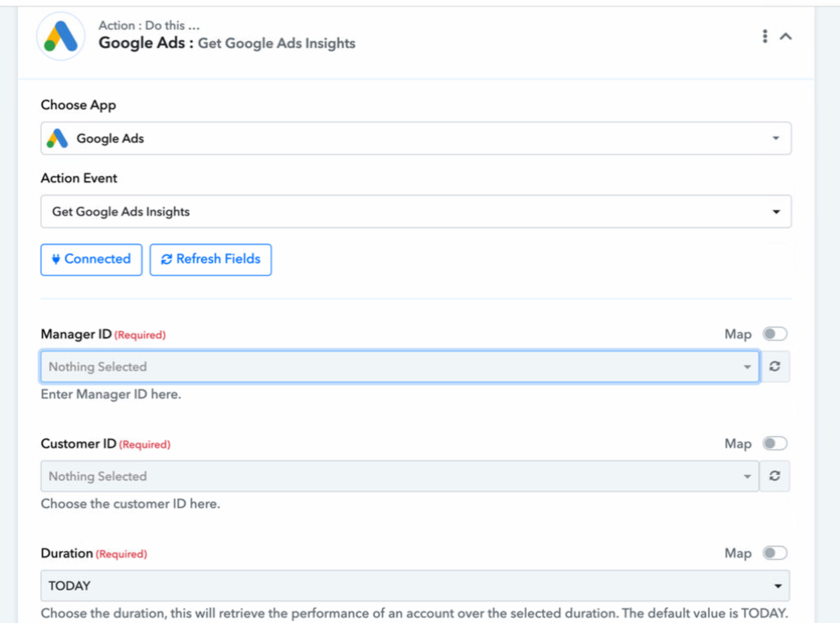Enable Map toggle for Customer ID
This screenshot has height=623, width=840.
(775, 443)
